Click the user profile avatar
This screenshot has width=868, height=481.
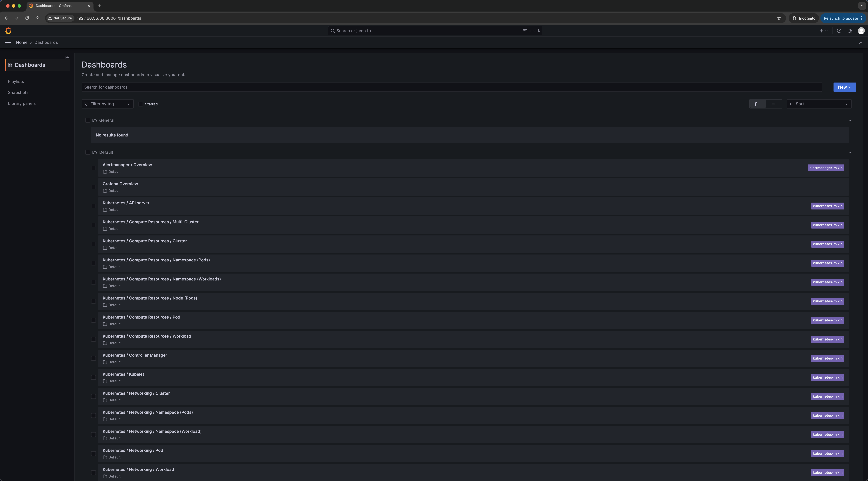pos(861,31)
